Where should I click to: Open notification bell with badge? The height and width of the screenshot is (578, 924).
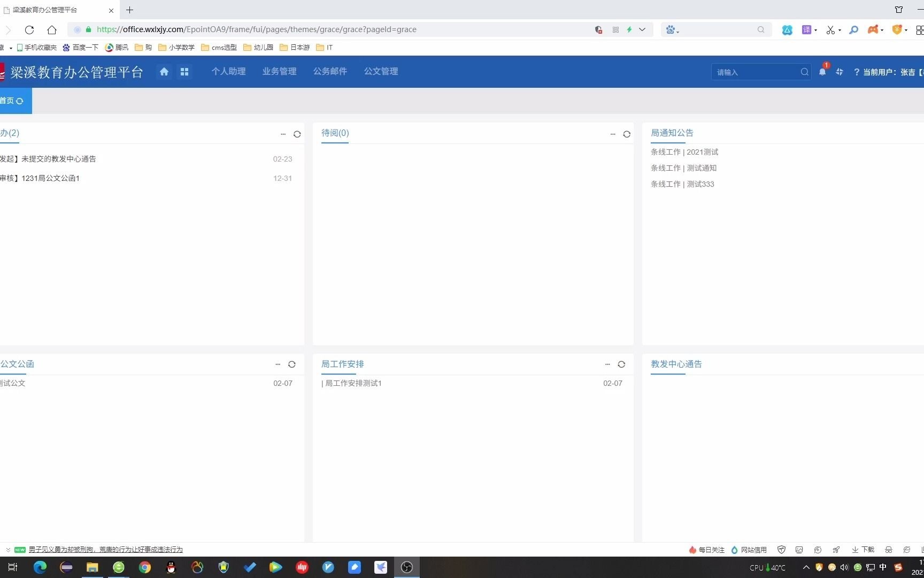pyautogui.click(x=822, y=71)
